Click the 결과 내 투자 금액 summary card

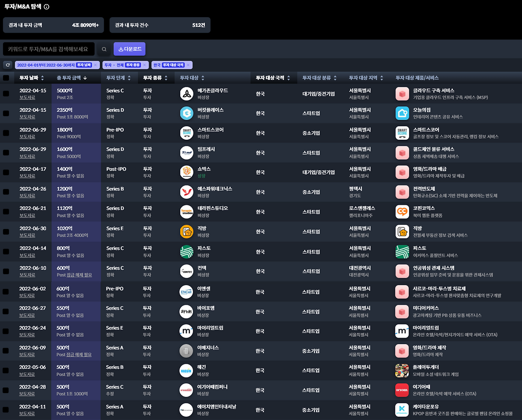click(x=53, y=25)
